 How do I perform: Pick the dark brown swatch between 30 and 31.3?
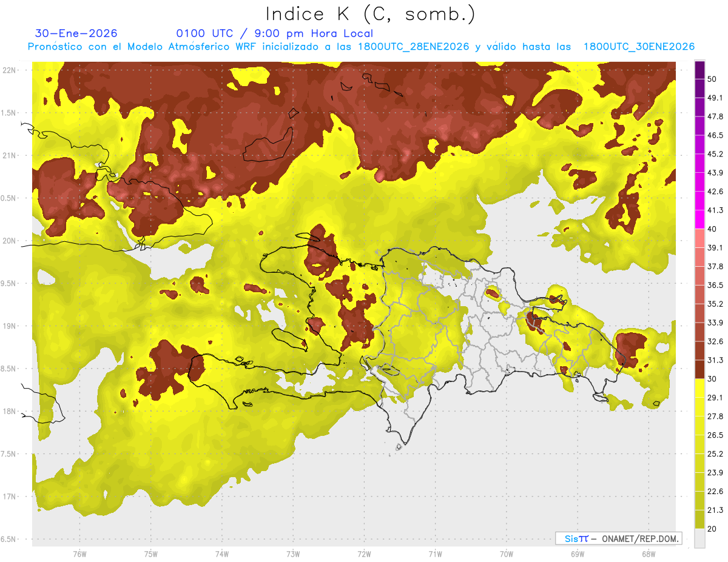699,369
